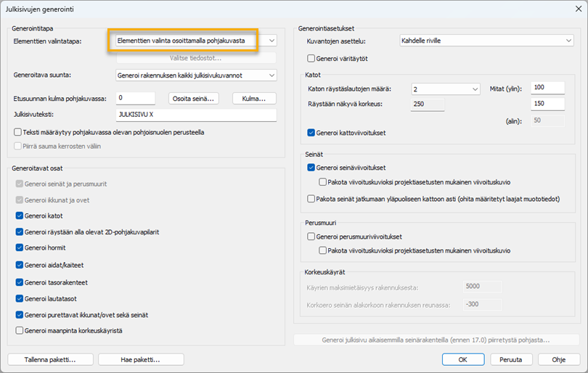This screenshot has width=588, height=373.
Task: Click the Tallenna paketti button
Action: (50, 359)
